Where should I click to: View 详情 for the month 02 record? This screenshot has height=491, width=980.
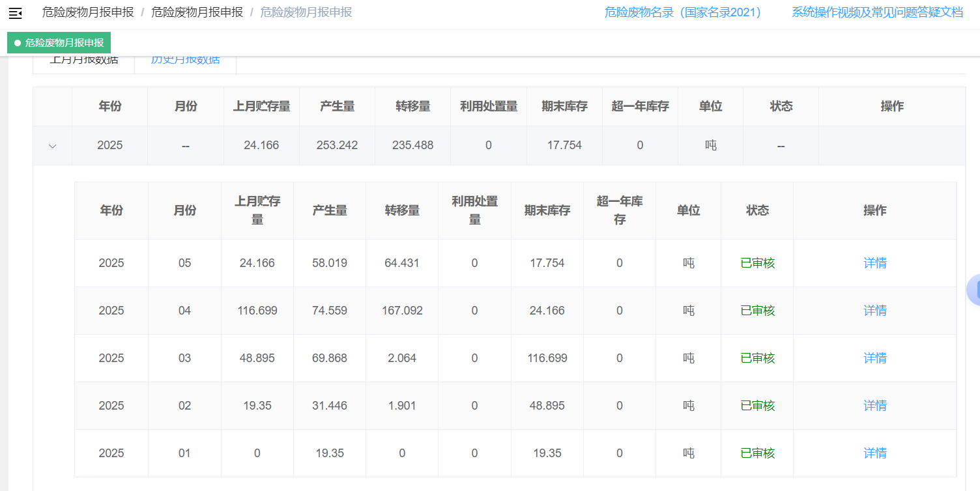[x=874, y=406]
